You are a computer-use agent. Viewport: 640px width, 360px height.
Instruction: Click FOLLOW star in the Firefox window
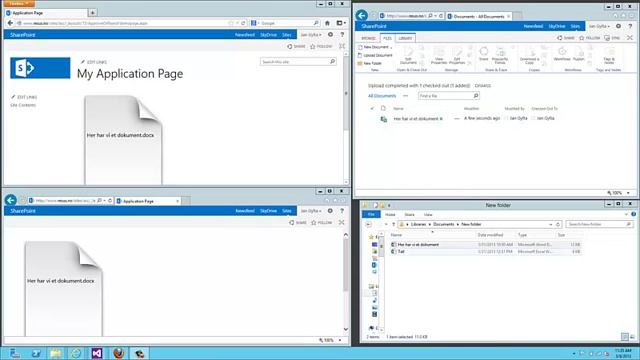[x=321, y=47]
